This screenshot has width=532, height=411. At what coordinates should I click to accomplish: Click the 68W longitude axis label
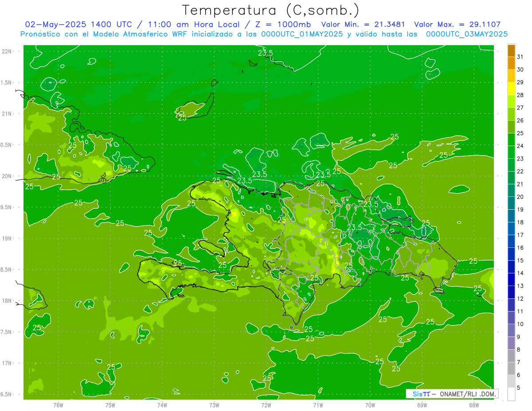click(x=474, y=405)
